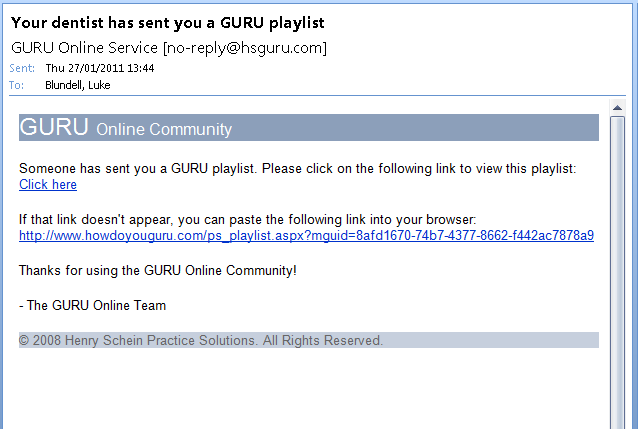Select the subject line 'Your dentist has sent you a GURU playlist'
638x429 pixels.
[168, 23]
